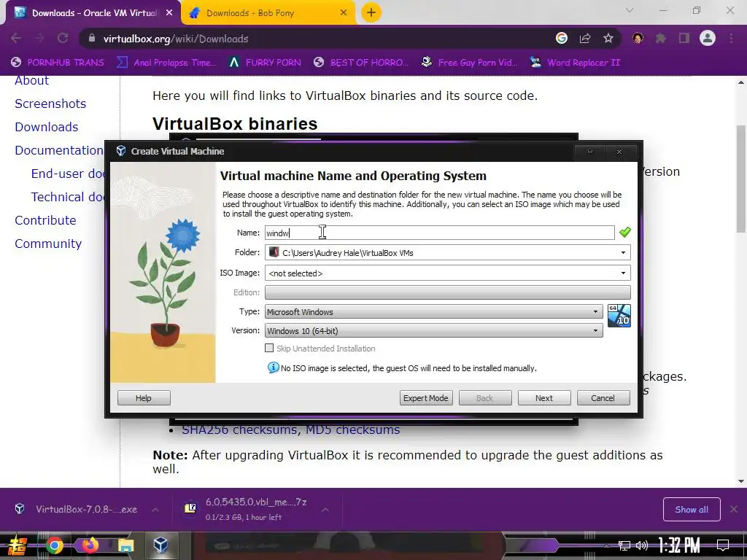The height and width of the screenshot is (560, 747).
Task: Click Show all downloads
Action: [x=692, y=509]
